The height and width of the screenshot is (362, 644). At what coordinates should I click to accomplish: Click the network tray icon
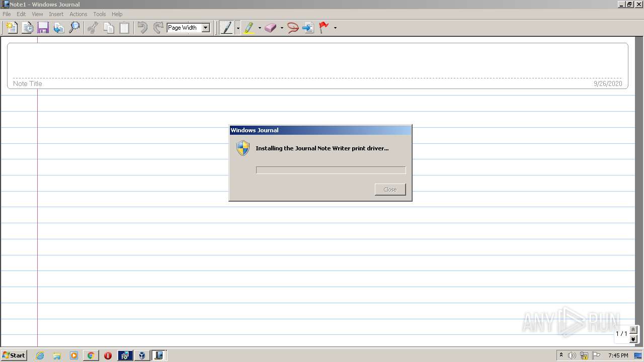584,355
